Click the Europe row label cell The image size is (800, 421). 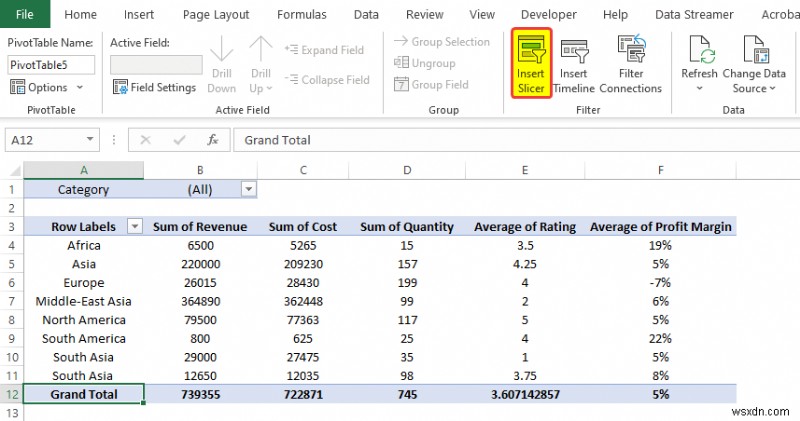pos(84,282)
